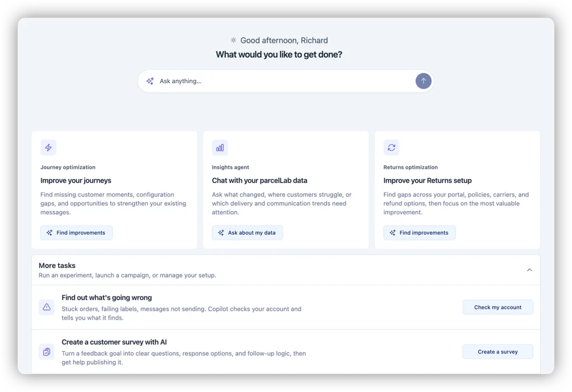Click the Improve your journeys card title
This screenshot has height=392, width=572.
[x=76, y=180]
